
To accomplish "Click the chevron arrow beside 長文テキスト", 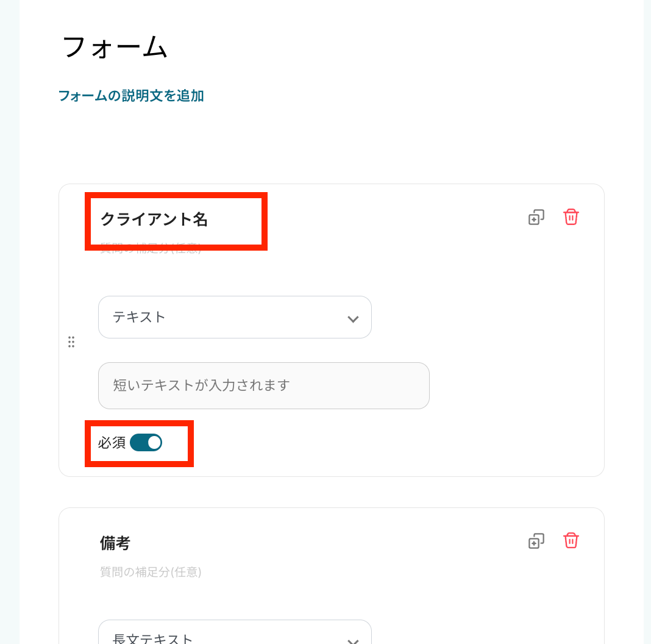I will [353, 640].
